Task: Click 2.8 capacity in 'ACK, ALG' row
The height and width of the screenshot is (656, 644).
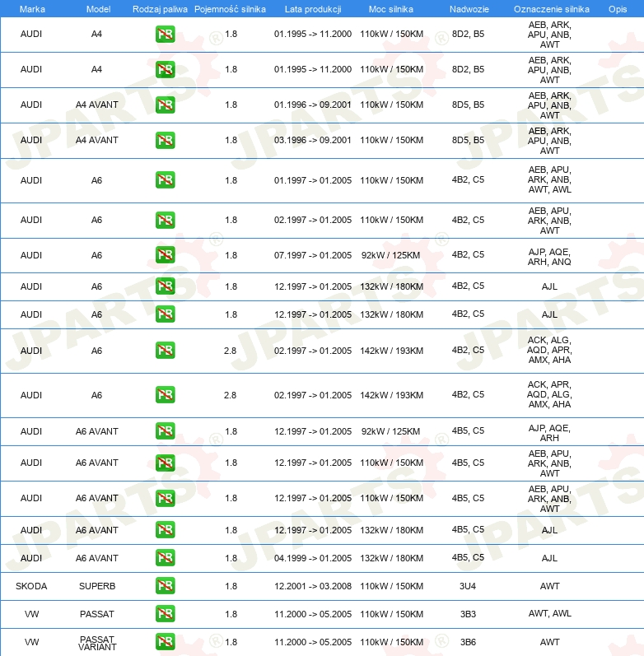Action: [x=230, y=351]
